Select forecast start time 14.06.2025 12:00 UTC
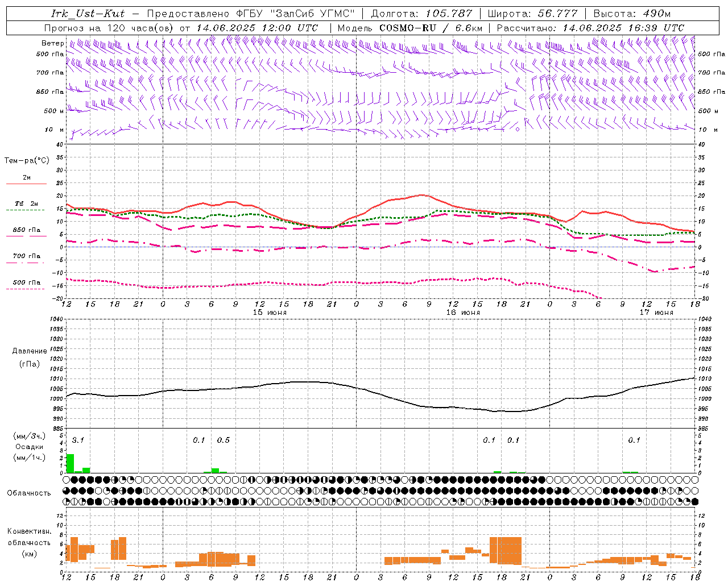Screen dimensions: 728x582 [x=257, y=28]
